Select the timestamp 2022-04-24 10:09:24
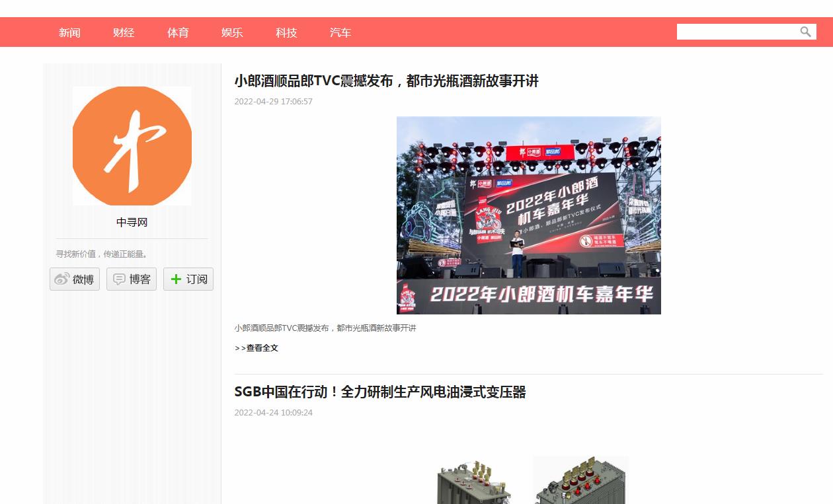Screen dimensions: 833x504 (x=273, y=412)
